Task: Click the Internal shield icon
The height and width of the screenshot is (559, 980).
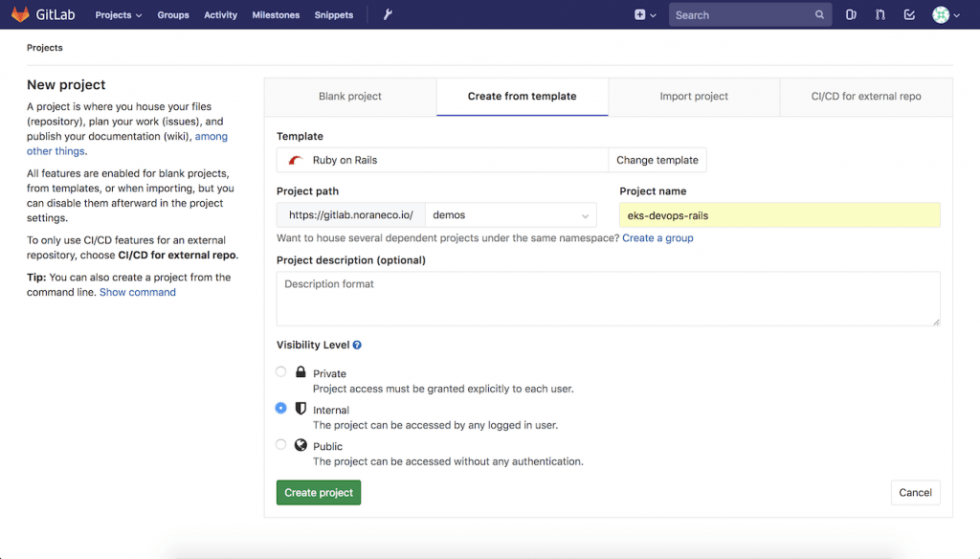Action: click(301, 409)
